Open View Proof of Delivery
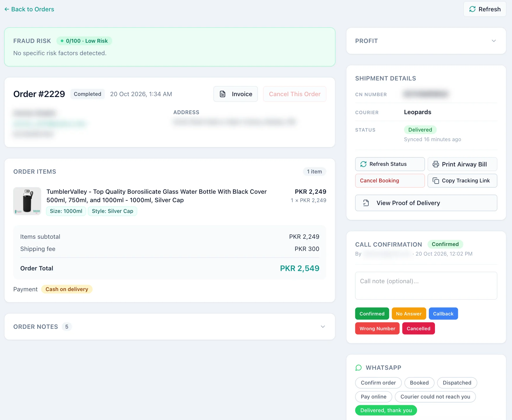This screenshot has width=512, height=420. pos(426,203)
